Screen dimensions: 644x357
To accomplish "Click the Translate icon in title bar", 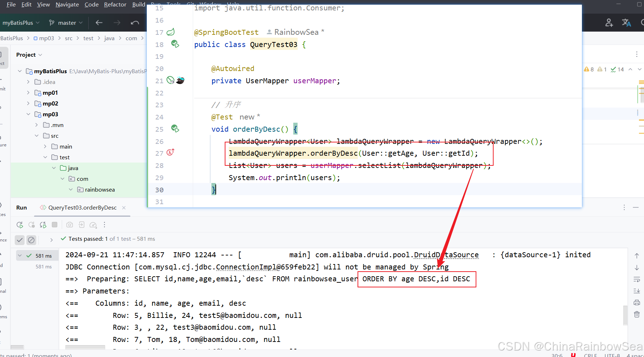I will pyautogui.click(x=626, y=23).
